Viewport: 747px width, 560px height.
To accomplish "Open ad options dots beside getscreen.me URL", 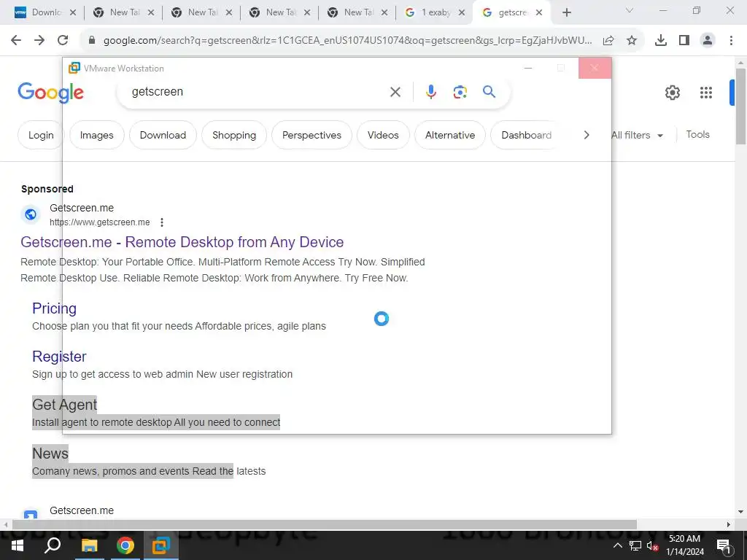I will click(x=162, y=222).
